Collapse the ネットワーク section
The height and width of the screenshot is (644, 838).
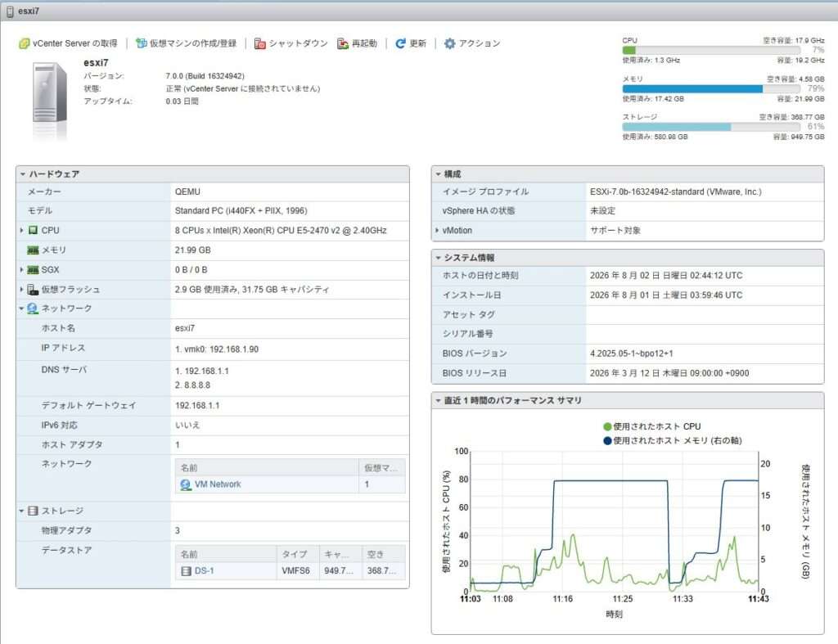point(22,308)
